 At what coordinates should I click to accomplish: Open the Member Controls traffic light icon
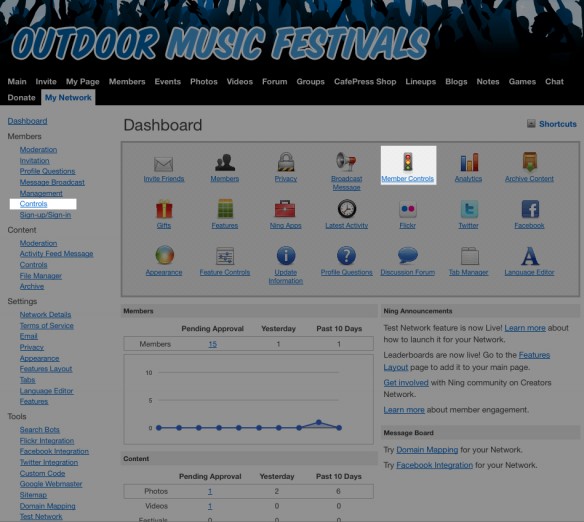tap(408, 162)
